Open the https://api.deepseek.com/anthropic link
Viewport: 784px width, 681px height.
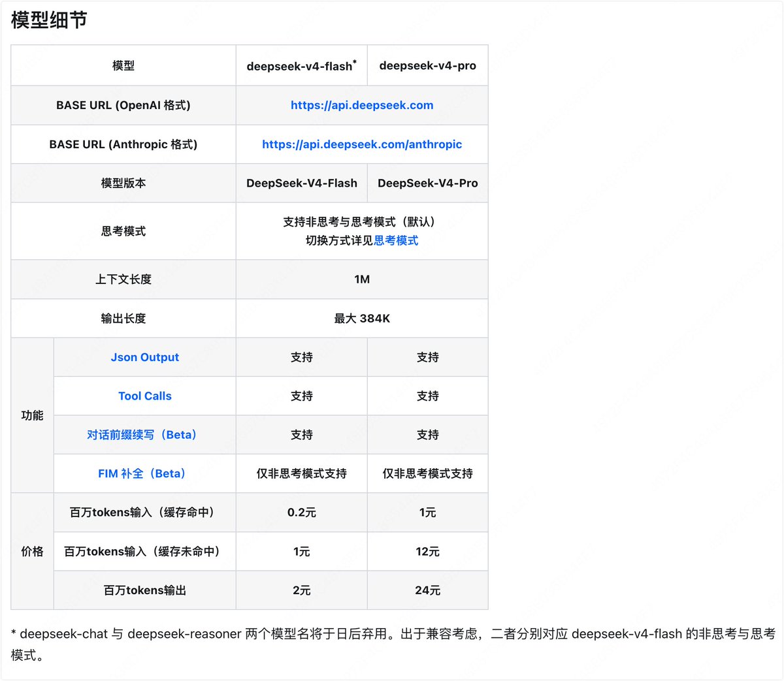(362, 144)
